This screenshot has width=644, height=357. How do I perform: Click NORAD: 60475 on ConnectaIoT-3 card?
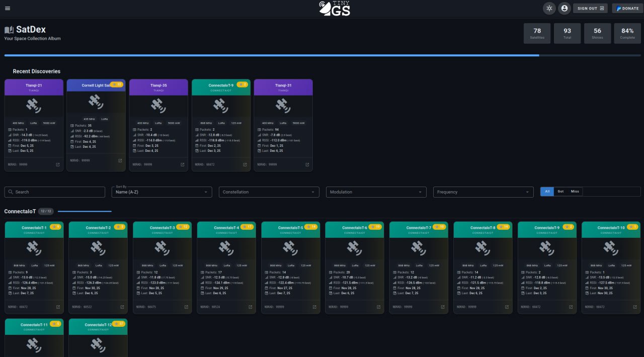[146, 307]
